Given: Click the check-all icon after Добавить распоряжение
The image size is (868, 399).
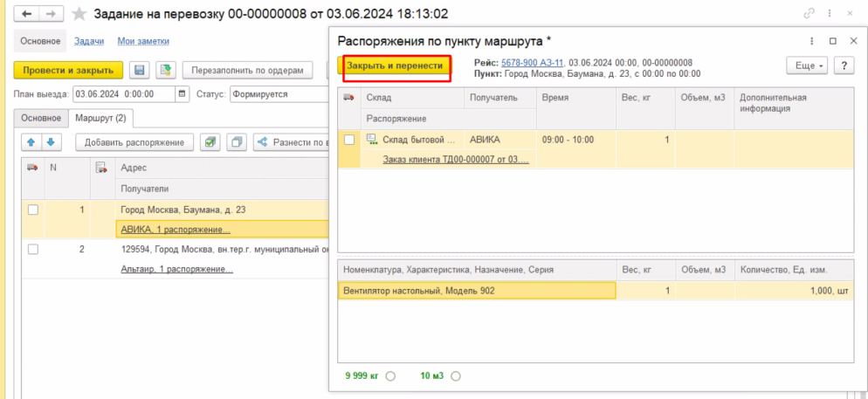Looking at the screenshot, I should point(210,142).
